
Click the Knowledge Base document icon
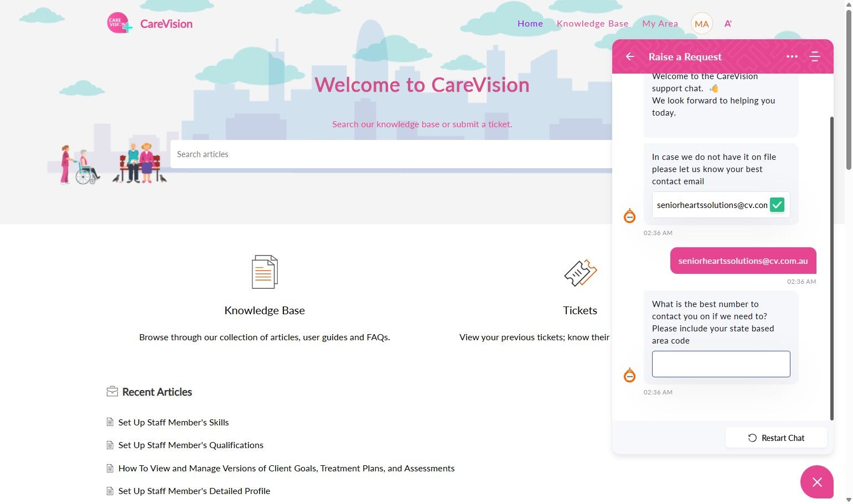coord(265,272)
